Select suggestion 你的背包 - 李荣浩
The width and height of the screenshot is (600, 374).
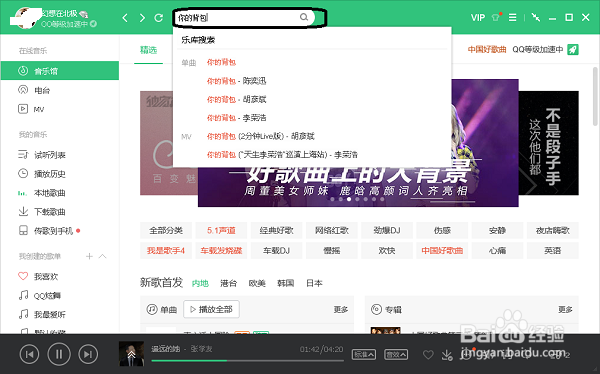click(x=236, y=118)
